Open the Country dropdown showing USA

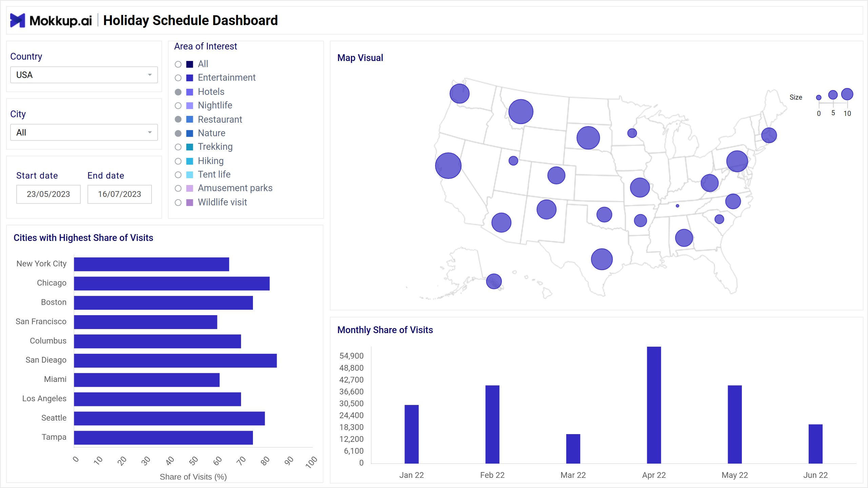[84, 75]
